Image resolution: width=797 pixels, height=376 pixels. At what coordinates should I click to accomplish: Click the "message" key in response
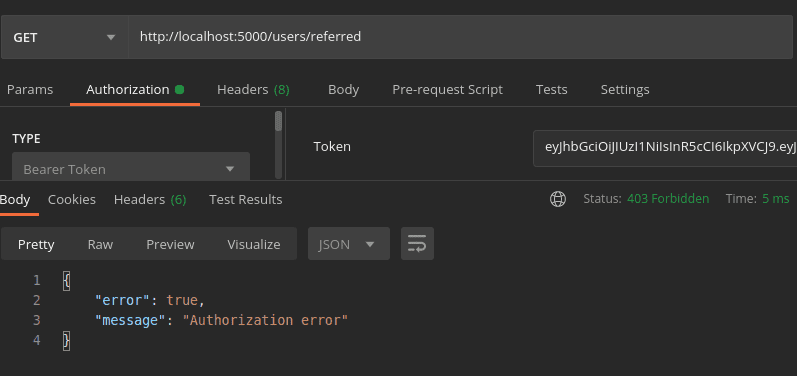coord(130,321)
